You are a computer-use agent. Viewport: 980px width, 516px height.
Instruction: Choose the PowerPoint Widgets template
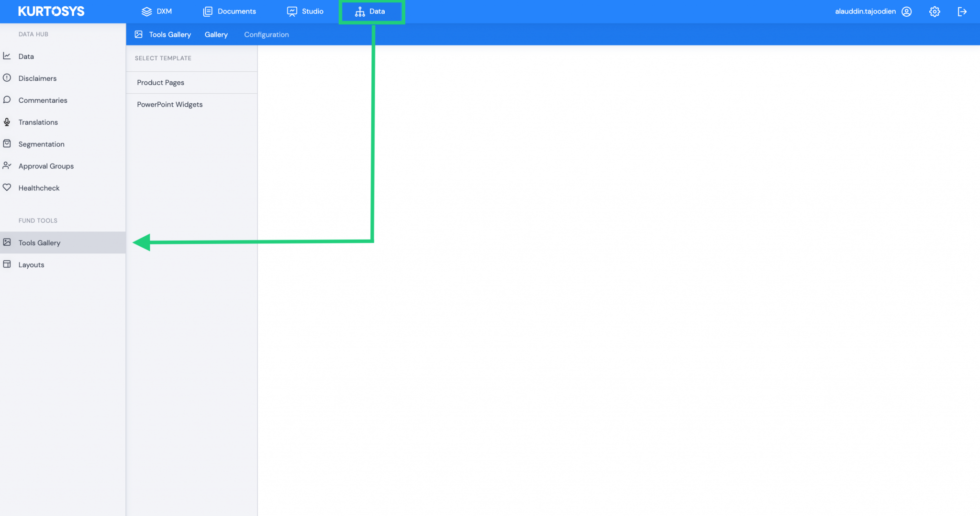pos(169,104)
